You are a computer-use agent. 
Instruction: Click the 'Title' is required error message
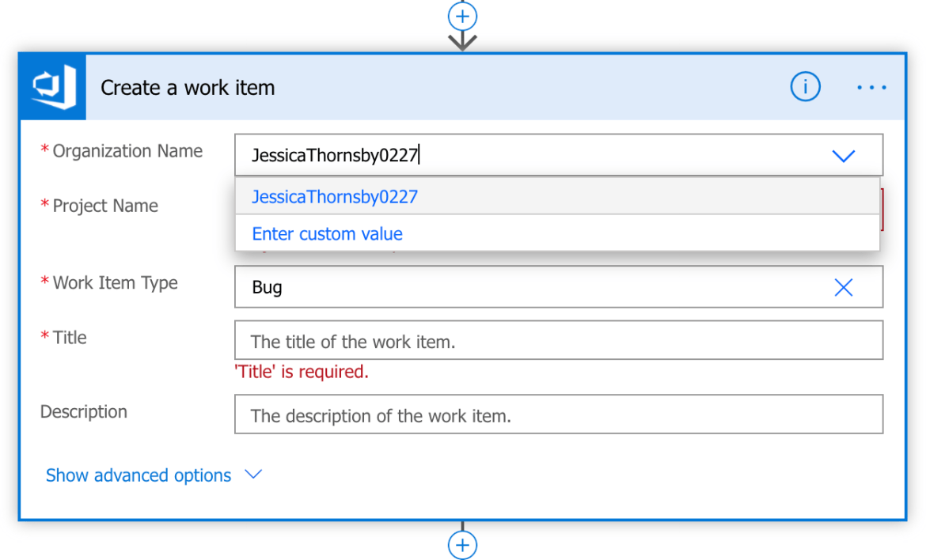pyautogui.click(x=302, y=372)
